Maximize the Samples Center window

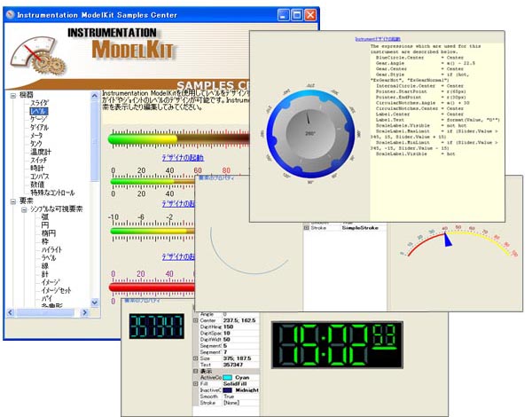pyautogui.click(x=297, y=15)
